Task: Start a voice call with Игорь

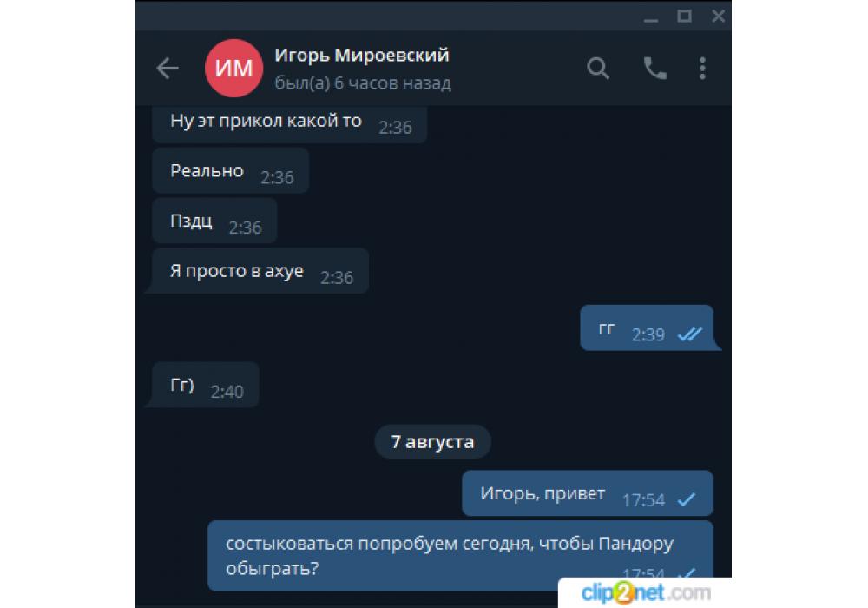Action: pos(654,69)
